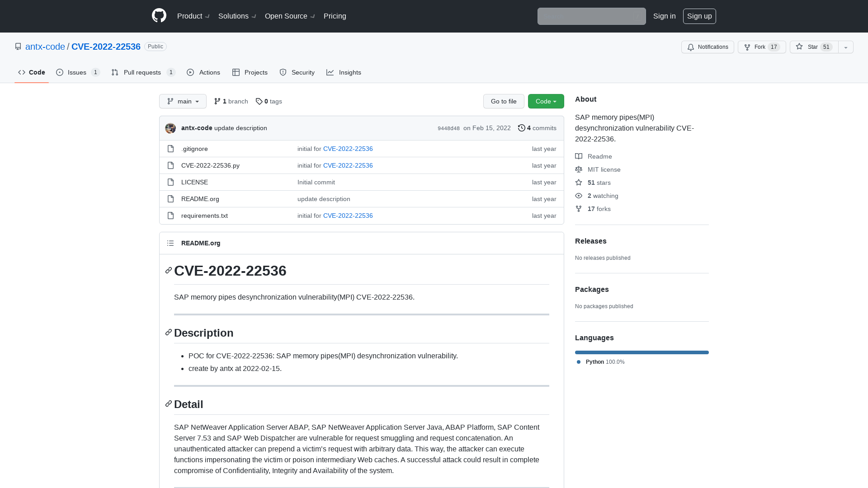View the 4 commits history
The height and width of the screenshot is (488, 868).
(x=537, y=128)
